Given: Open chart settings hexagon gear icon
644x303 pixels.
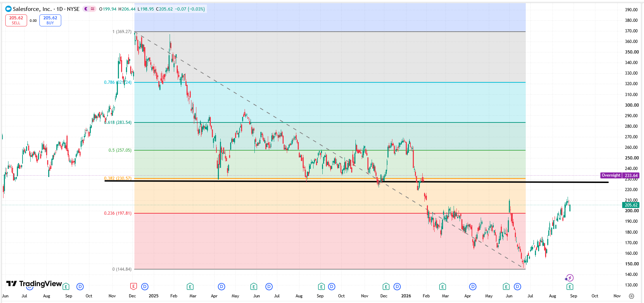Looking at the screenshot, I should point(631,296).
